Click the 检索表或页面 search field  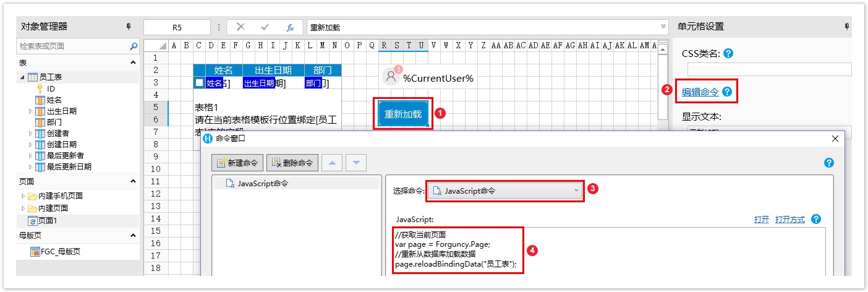(x=72, y=46)
